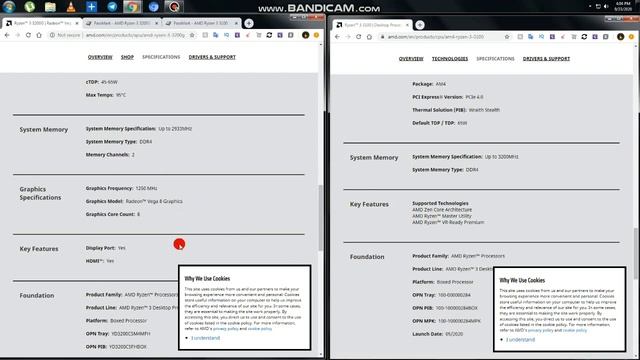Bookmark the page in left browser window
The height and width of the screenshot is (360, 640).
click(192, 35)
